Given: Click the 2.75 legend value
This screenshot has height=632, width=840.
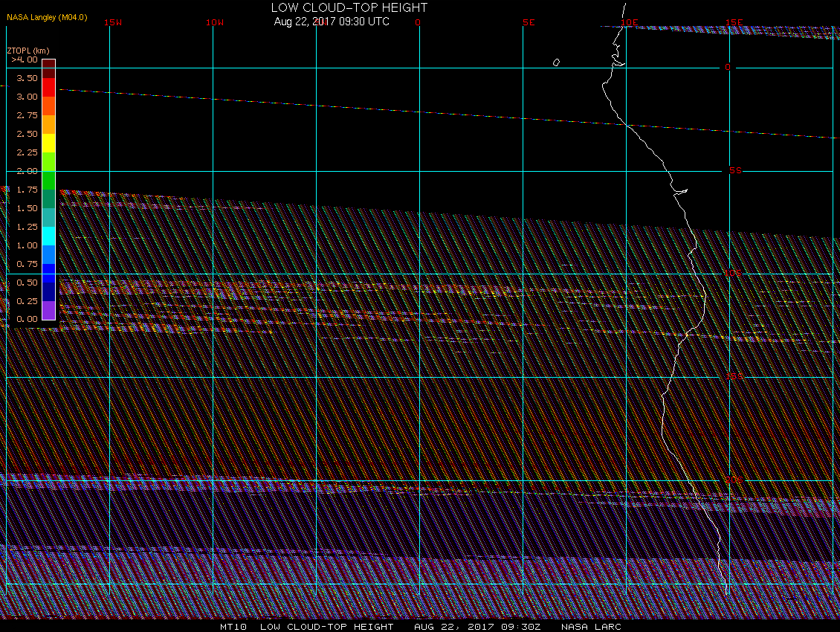Looking at the screenshot, I should (27, 115).
